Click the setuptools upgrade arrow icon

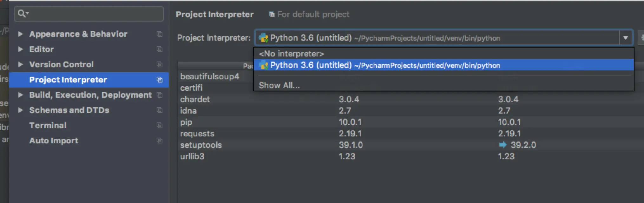(x=503, y=145)
